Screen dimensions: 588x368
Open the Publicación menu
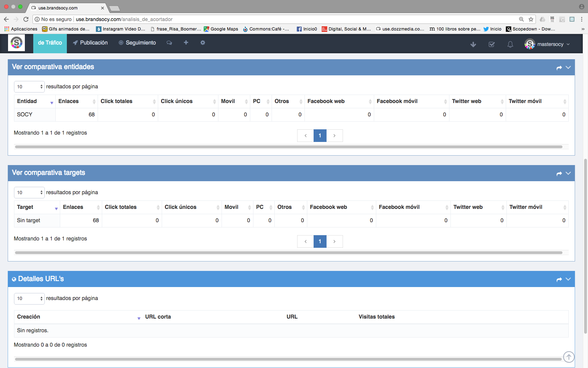click(x=90, y=43)
